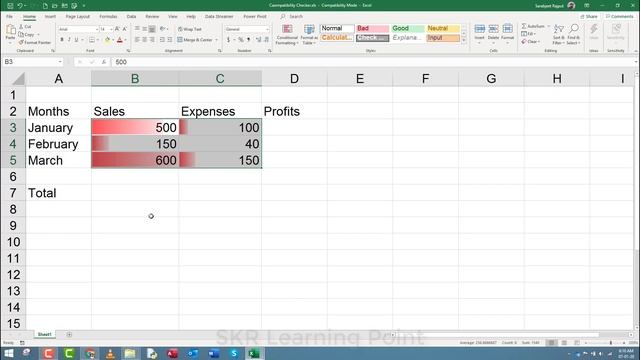The height and width of the screenshot is (360, 640).
Task: Toggle middle vertical alignment
Action: [144, 29]
